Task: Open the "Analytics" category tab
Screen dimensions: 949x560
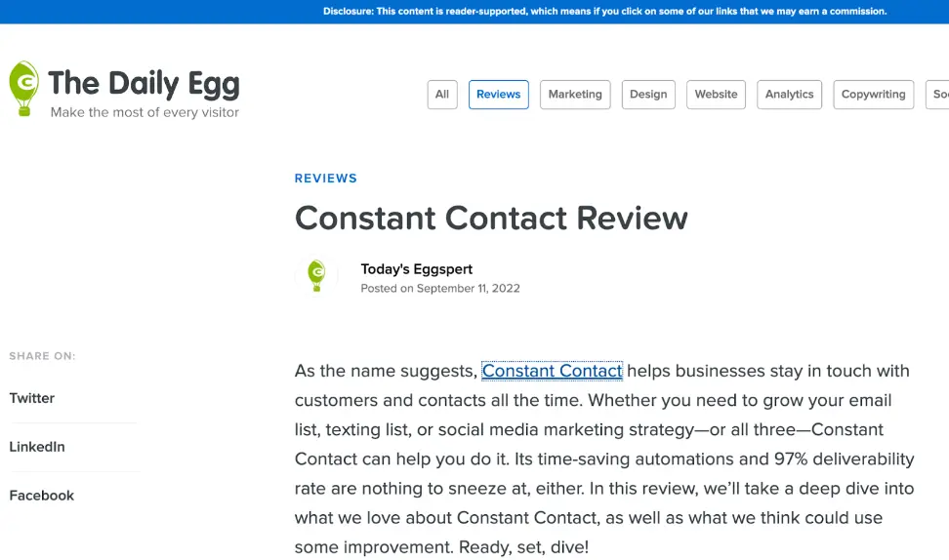Action: pyautogui.click(x=789, y=95)
